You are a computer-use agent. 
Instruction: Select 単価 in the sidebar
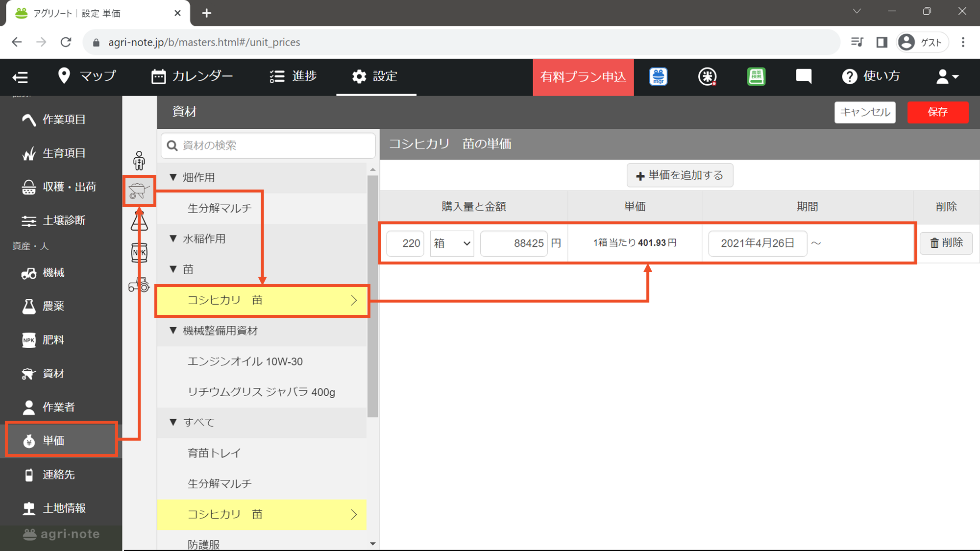(x=61, y=441)
